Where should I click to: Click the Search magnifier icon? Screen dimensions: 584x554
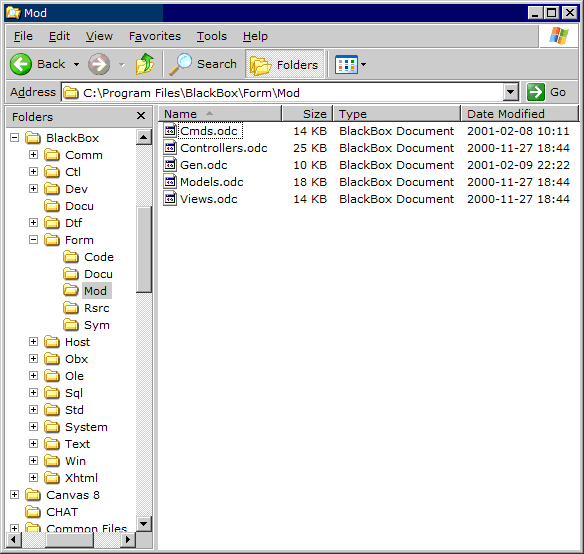180,64
